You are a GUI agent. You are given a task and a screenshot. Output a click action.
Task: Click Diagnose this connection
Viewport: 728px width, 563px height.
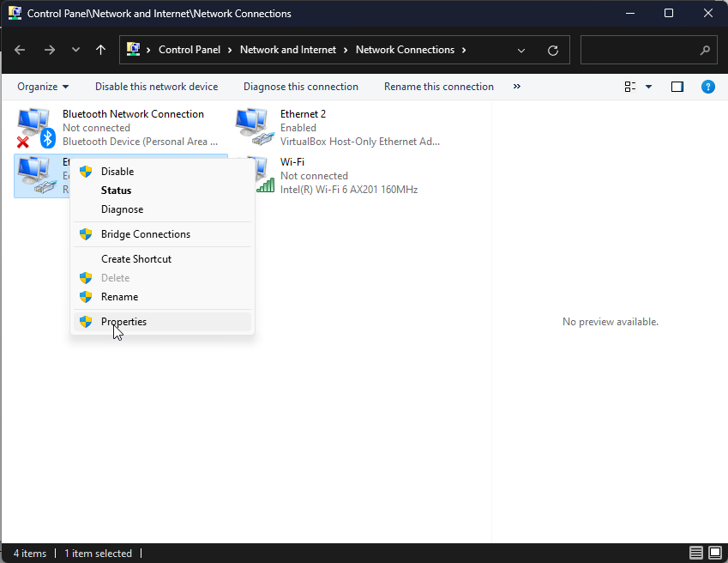coord(300,87)
